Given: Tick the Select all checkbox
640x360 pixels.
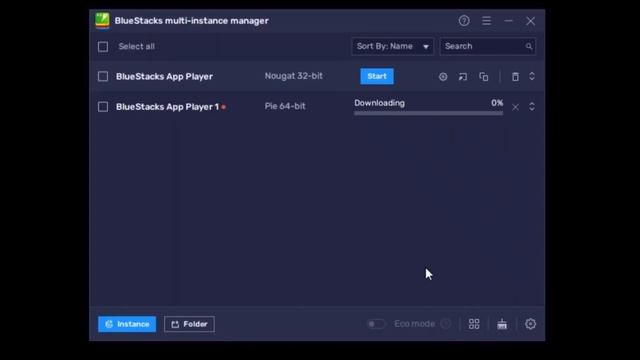Looking at the screenshot, I should click(x=103, y=47).
